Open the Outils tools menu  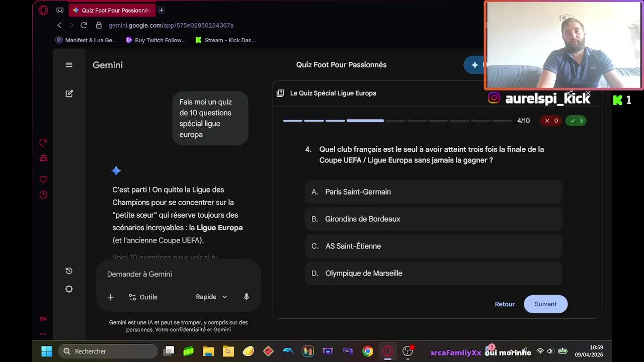click(x=143, y=297)
